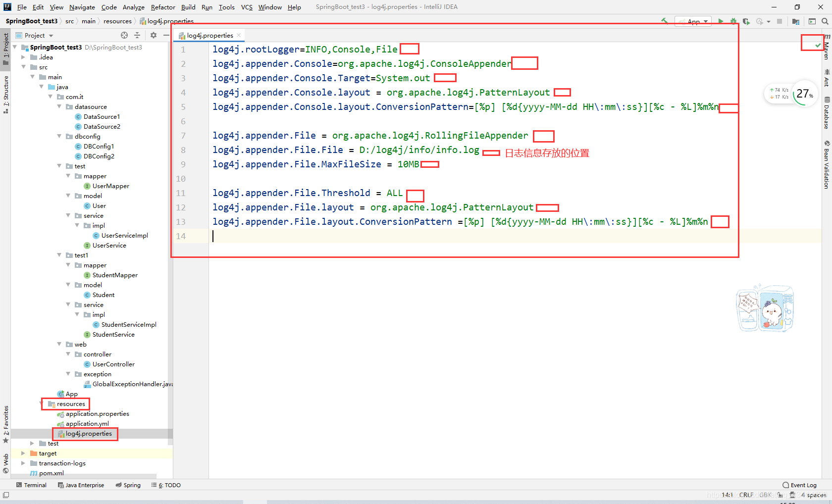Toggle the Structure side panel
832x504 pixels.
[x=5, y=94]
